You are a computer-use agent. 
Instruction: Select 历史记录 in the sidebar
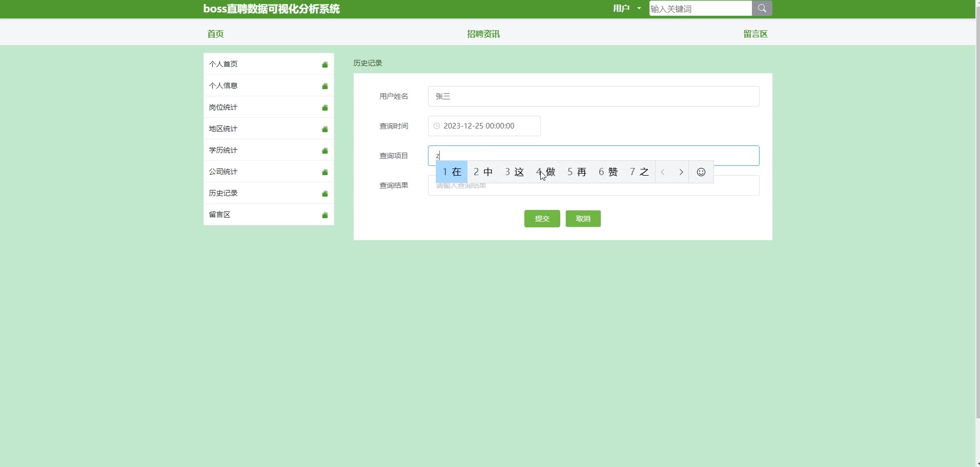click(x=269, y=193)
